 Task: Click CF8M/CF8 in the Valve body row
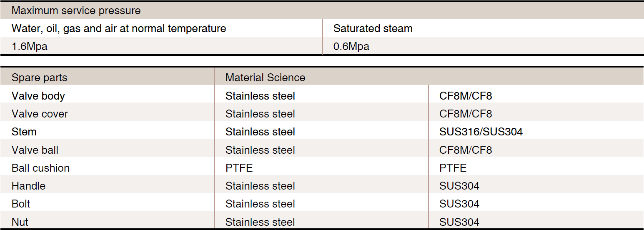pos(466,96)
